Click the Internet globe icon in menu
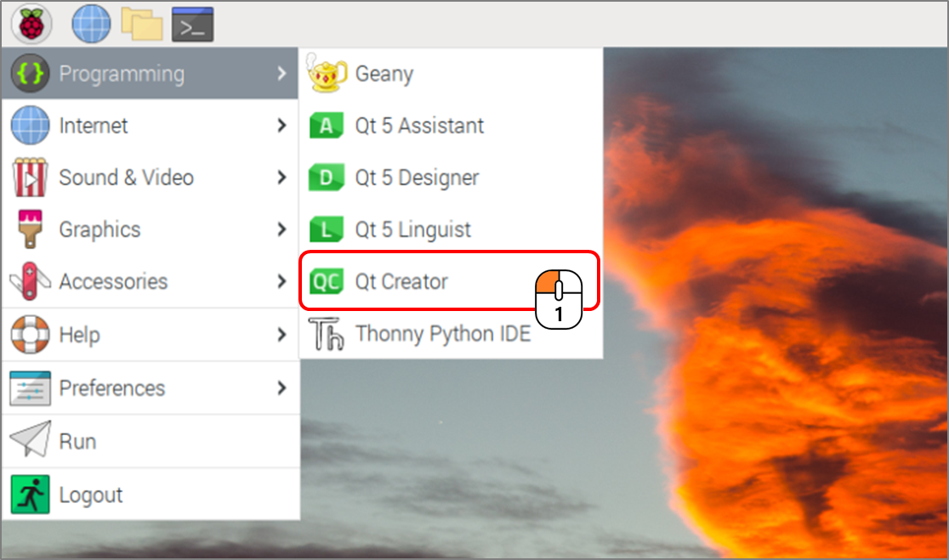Viewport: 949px width, 560px height. pyautogui.click(x=30, y=125)
